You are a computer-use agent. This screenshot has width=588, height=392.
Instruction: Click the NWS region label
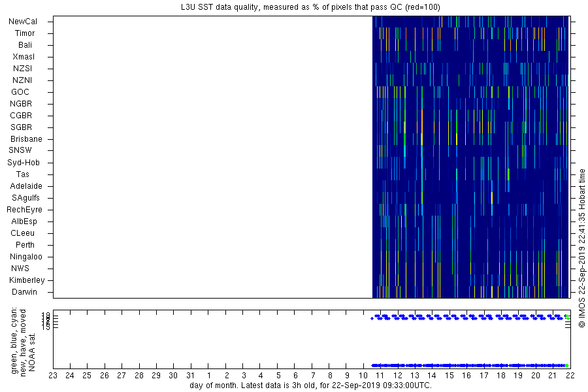point(20,269)
